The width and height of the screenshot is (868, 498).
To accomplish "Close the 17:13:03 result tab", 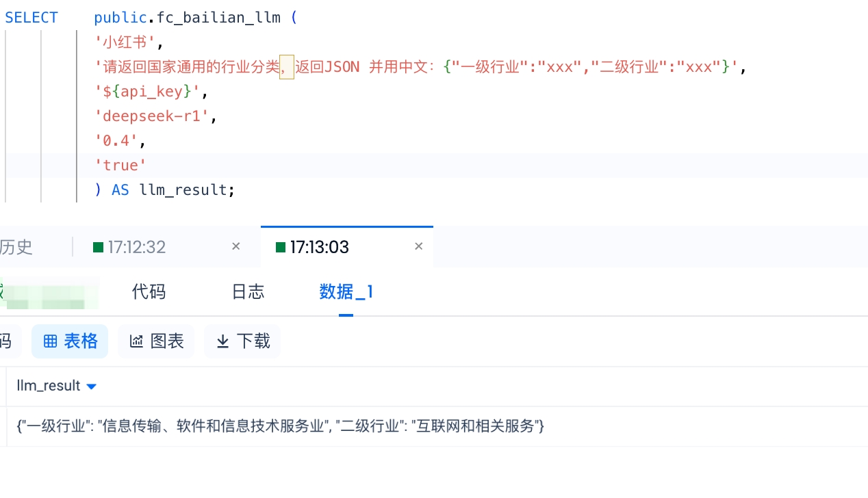I will coord(419,246).
